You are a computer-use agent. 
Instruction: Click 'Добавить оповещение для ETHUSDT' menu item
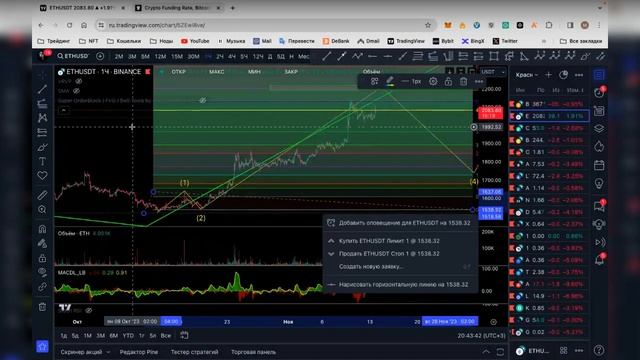tap(400, 223)
